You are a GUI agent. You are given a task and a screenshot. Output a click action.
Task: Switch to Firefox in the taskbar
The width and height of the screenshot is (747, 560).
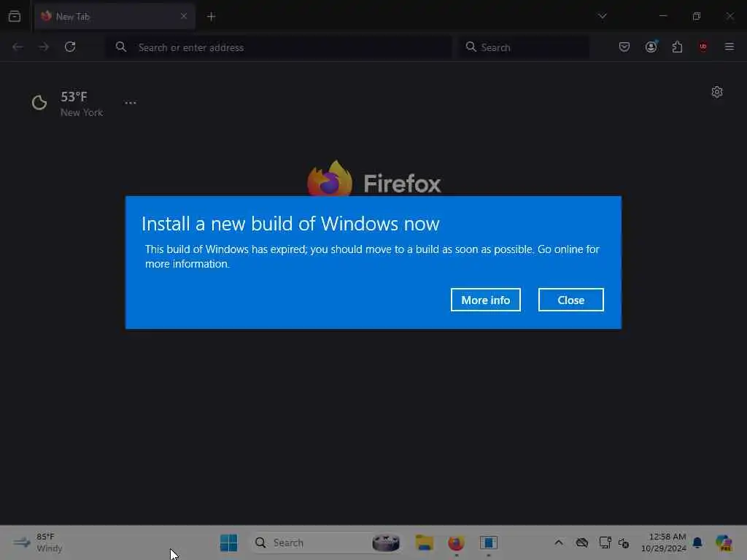456,542
